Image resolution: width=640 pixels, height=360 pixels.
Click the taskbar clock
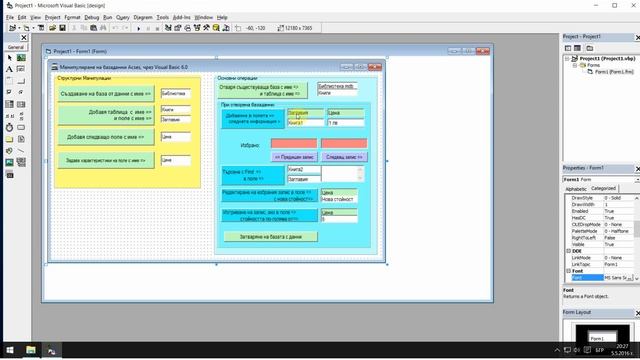622,350
